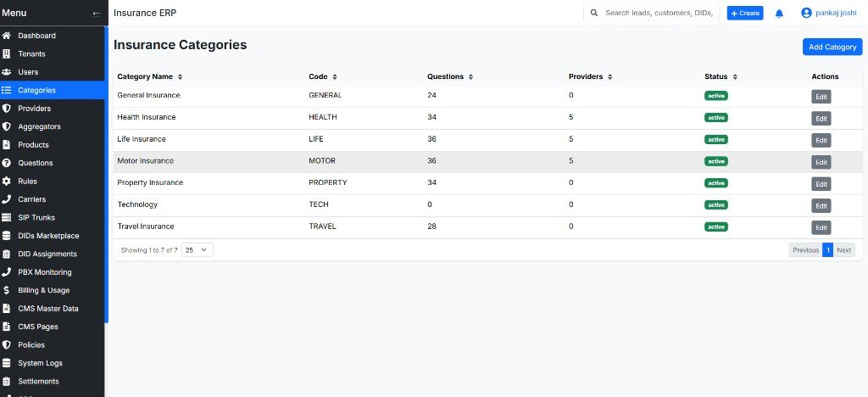Edit the Technology category

click(x=821, y=206)
